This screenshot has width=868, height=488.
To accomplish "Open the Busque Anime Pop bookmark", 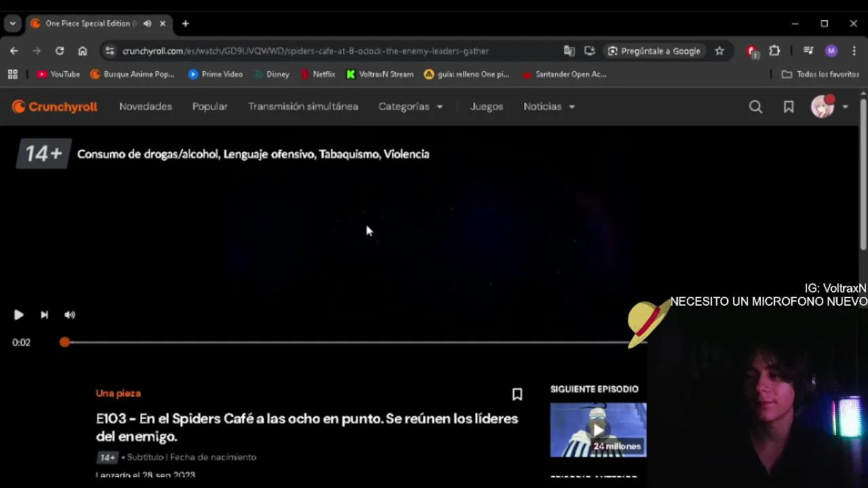I will [x=132, y=75].
